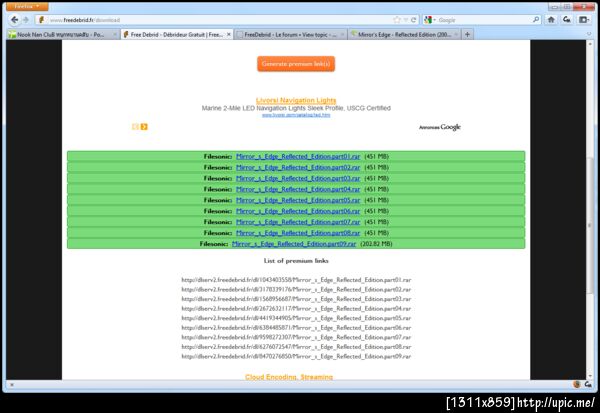Click the orange ad next arrow icon

pos(144,127)
